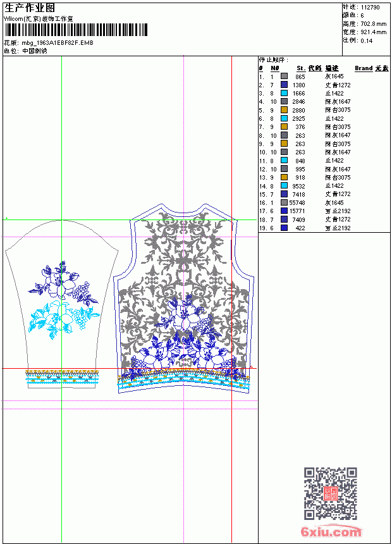Click the N# column header

[275, 68]
